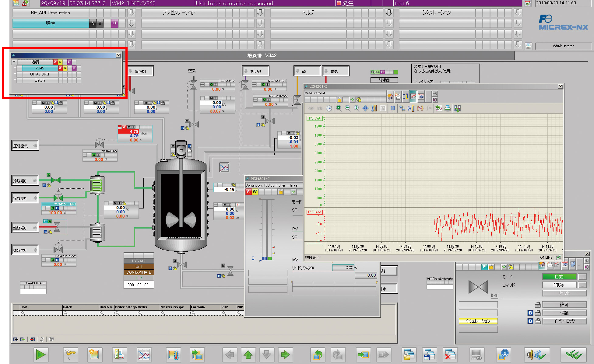The width and height of the screenshot is (594, 364).
Task: Toggle the unlock icon next to インターロック
Action: point(538,321)
